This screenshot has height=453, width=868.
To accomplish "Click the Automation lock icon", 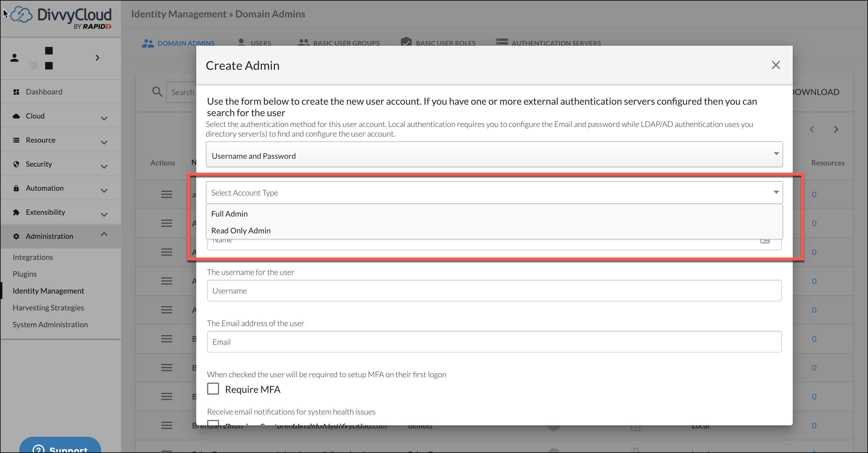I will (x=16, y=188).
